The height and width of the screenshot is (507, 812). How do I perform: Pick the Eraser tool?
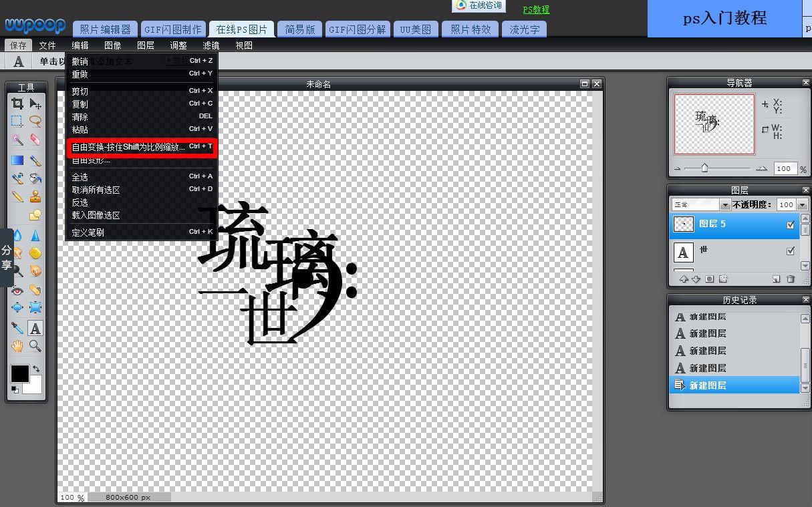36,141
